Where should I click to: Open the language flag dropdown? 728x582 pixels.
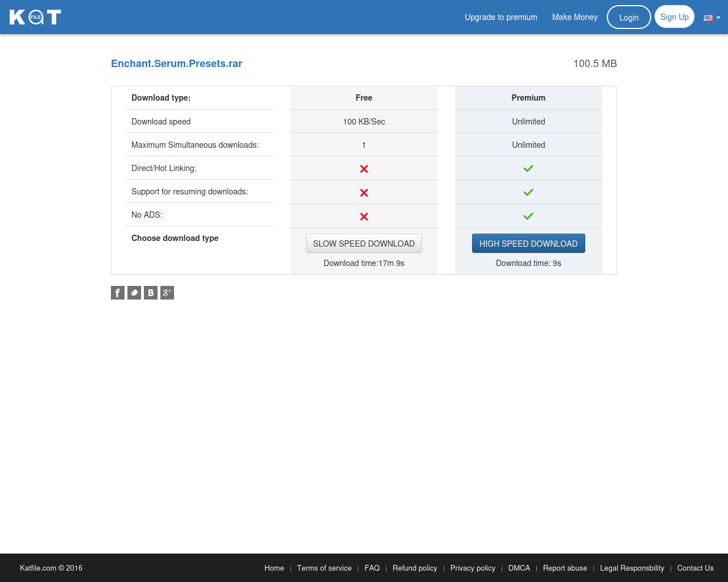pos(712,18)
